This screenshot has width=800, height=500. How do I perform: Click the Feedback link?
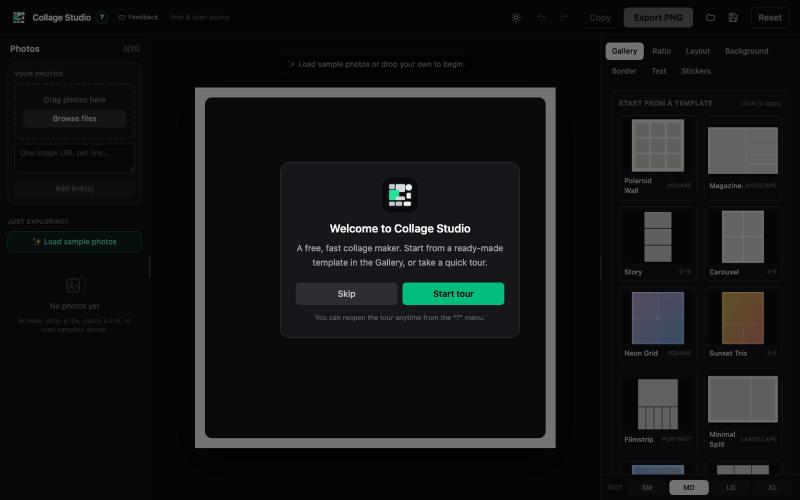coord(138,17)
